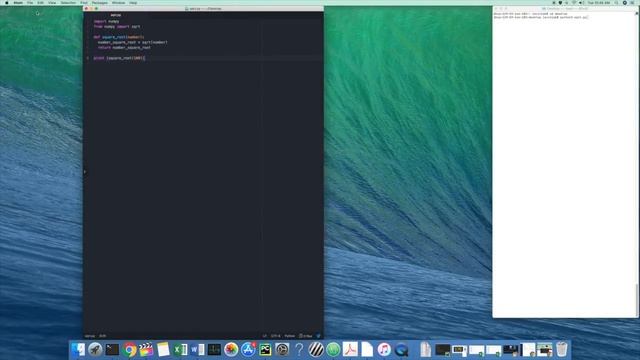Open the Window menu in menu bar

[x=118, y=3]
